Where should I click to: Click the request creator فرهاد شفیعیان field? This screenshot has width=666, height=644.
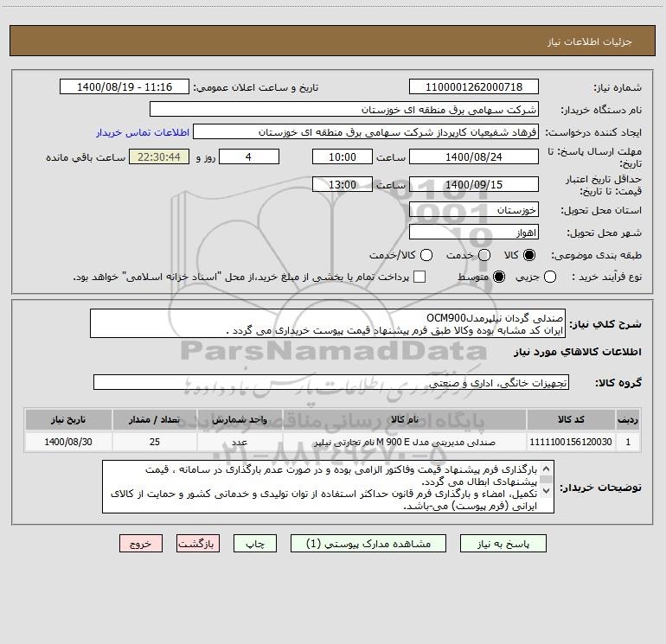point(366,132)
